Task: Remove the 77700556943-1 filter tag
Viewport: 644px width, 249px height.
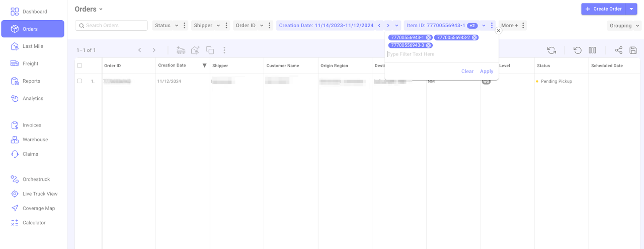Action: pos(428,37)
